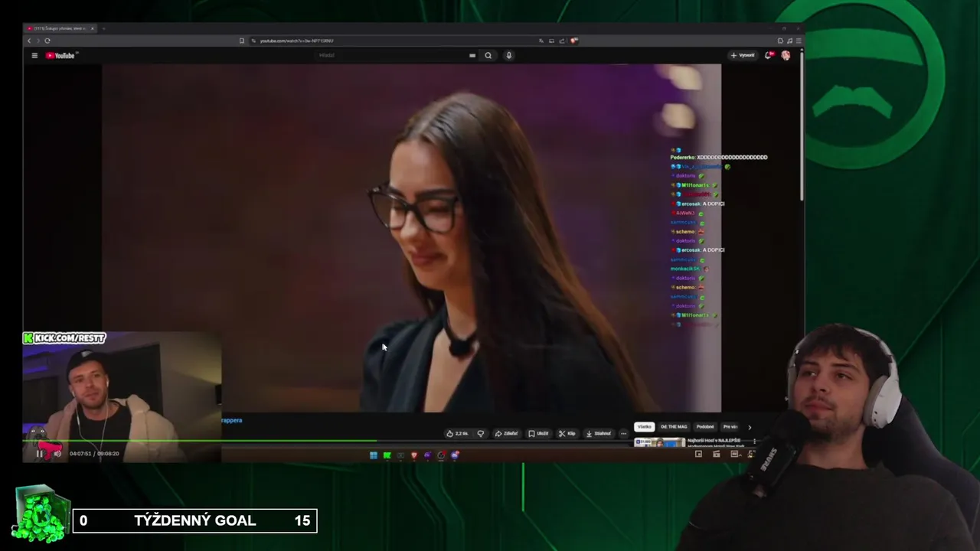Viewport: 980px width, 551px height.
Task: Open the green app icon in taskbar
Action: 387,455
